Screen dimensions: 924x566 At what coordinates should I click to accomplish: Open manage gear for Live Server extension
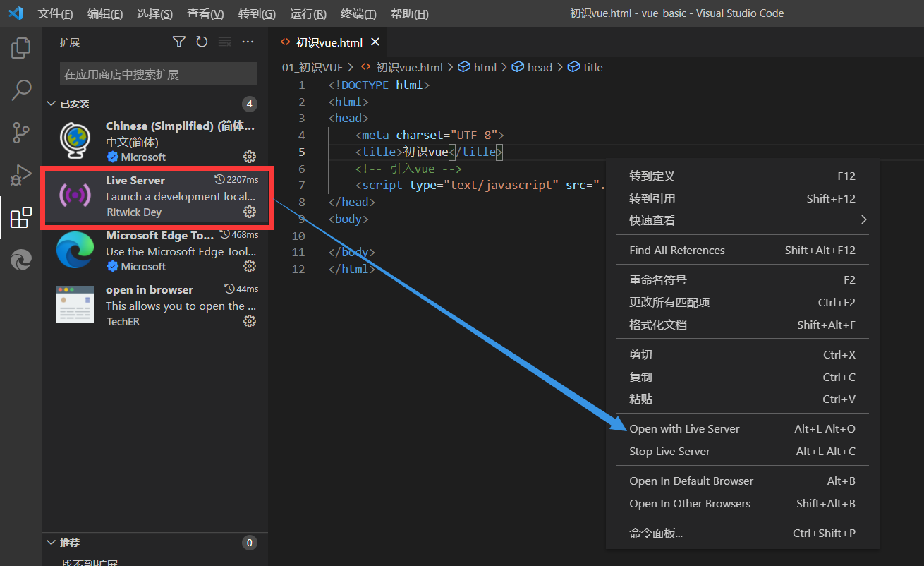click(x=250, y=212)
